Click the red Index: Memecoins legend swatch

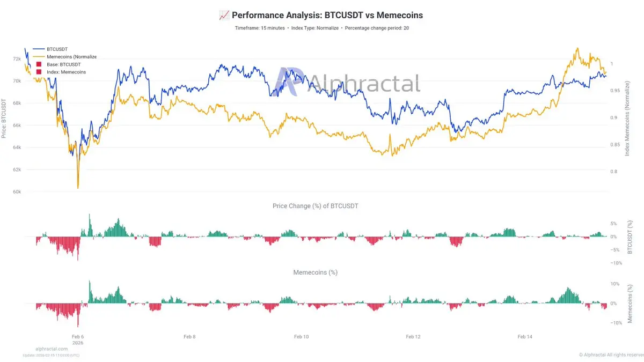tap(39, 71)
